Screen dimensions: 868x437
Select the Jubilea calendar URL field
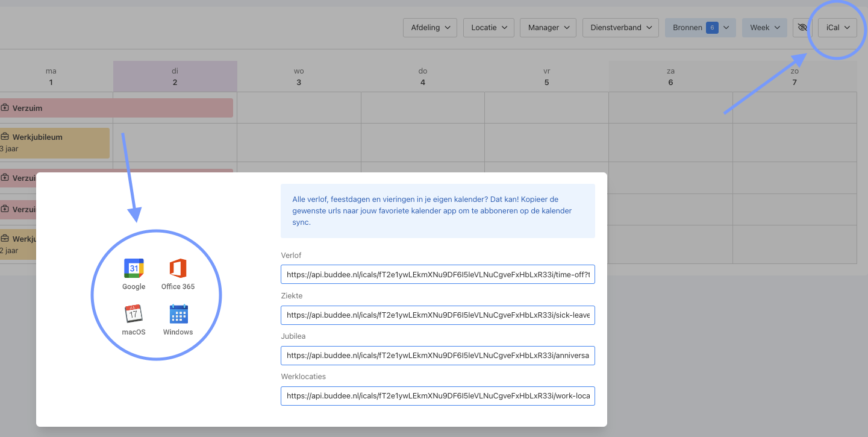[x=437, y=356]
